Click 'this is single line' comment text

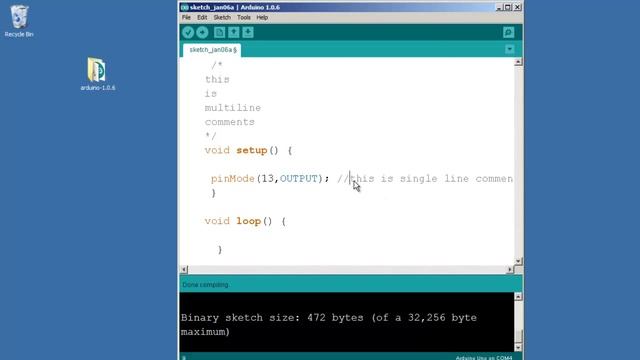(x=409, y=179)
